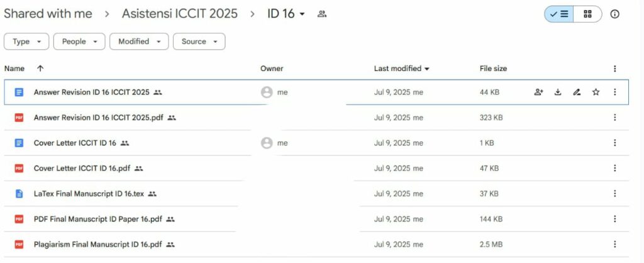Click the share icon on the selected row
Image resolution: width=644 pixels, height=263 pixels.
pos(538,92)
